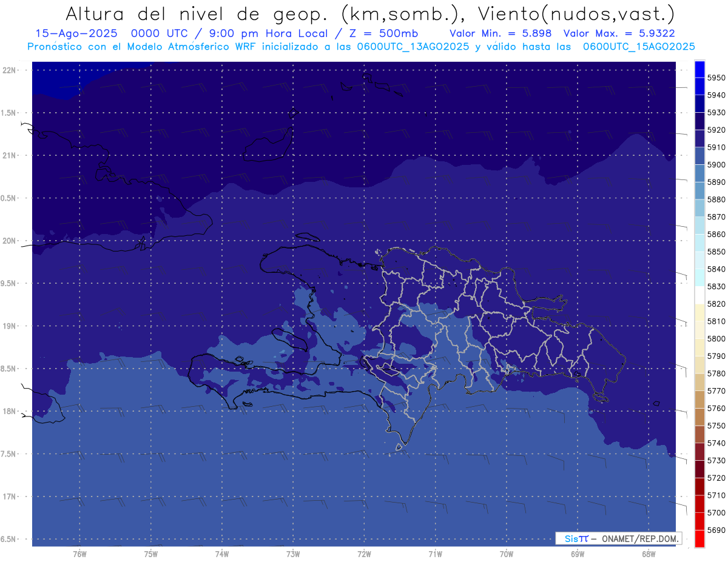This screenshot has width=728, height=562.
Task: Click the '72W' longitude label
Action: click(364, 554)
